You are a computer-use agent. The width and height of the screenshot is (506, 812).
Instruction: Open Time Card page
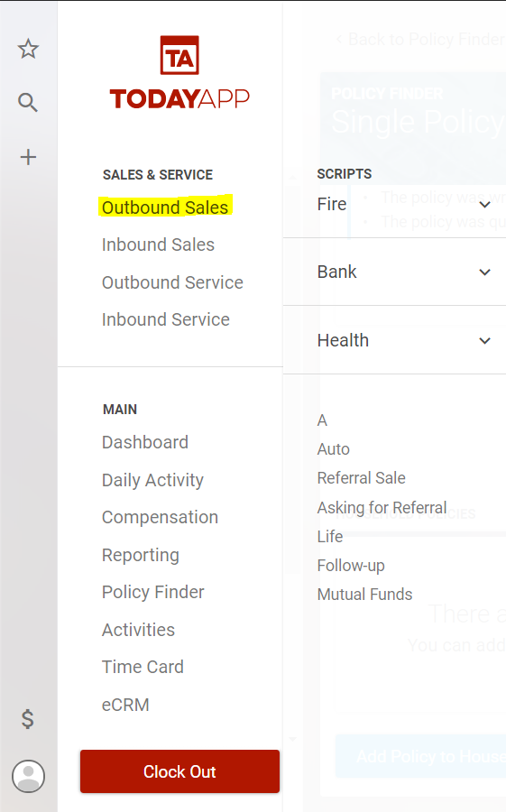tap(143, 667)
